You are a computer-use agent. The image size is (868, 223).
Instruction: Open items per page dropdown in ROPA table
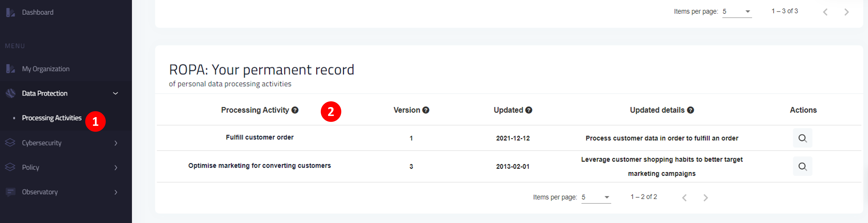click(596, 197)
